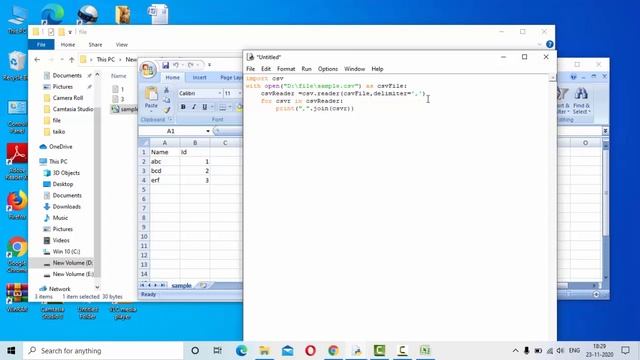Click the Copy icon in Excel clipboard group
The image size is (640, 360).
[166, 100]
